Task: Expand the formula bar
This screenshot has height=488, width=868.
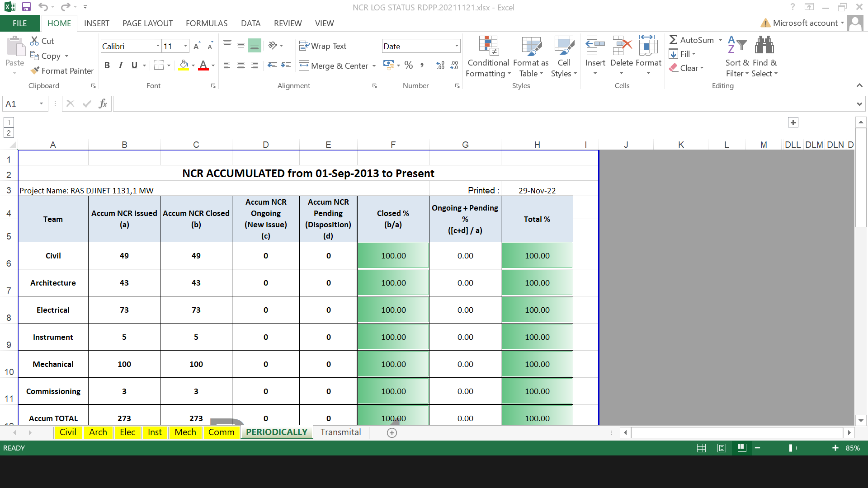Action: [x=859, y=104]
